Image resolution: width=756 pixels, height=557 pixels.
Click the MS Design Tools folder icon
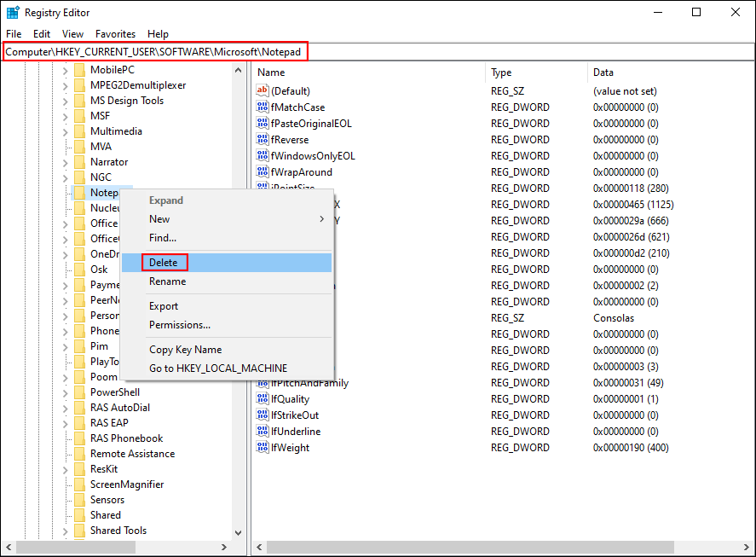(x=79, y=101)
